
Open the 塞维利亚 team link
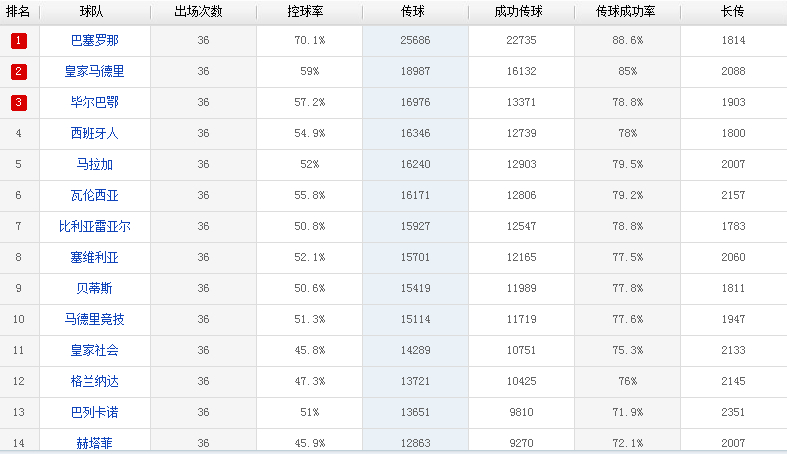coord(94,258)
